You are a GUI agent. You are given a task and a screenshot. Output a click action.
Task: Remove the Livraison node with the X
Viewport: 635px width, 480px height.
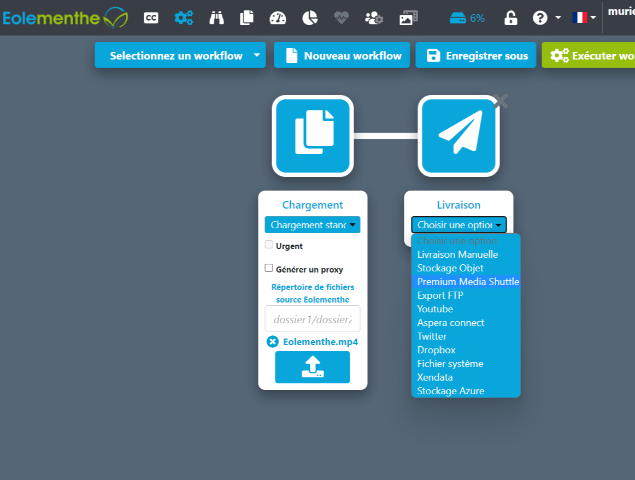pyautogui.click(x=501, y=101)
